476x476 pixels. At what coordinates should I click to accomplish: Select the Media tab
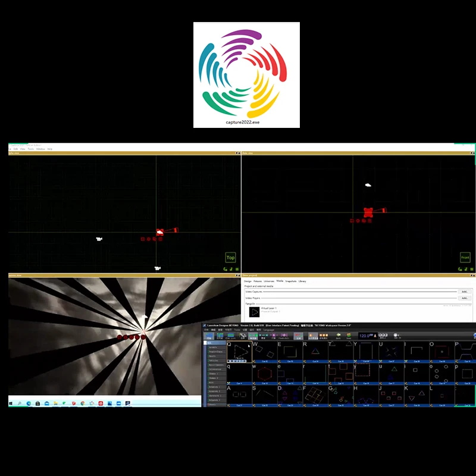point(280,281)
